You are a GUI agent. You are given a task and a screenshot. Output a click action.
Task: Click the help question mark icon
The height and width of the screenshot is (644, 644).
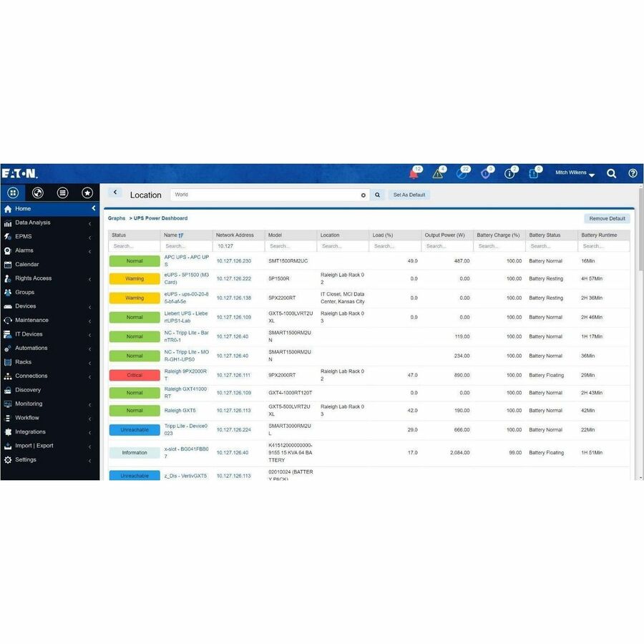tap(632, 173)
